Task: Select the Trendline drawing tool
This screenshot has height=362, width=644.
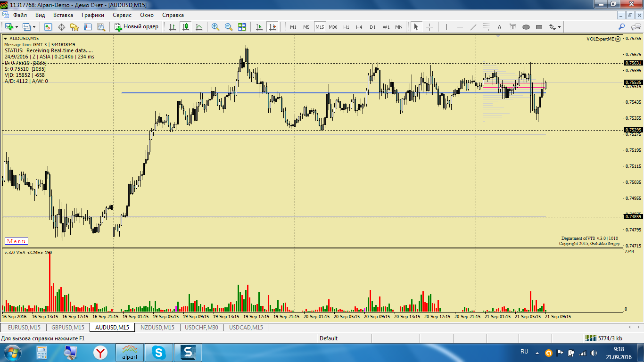Action: coord(473,27)
